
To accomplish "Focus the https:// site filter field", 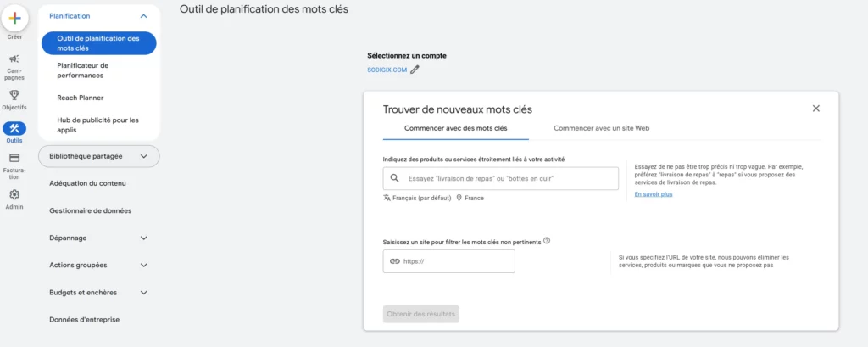I will pyautogui.click(x=449, y=261).
